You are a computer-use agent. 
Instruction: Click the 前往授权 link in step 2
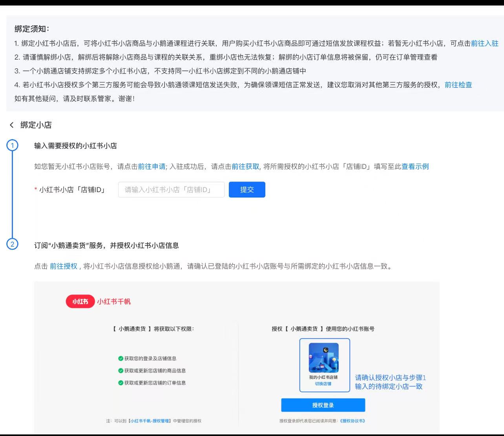tap(64, 266)
